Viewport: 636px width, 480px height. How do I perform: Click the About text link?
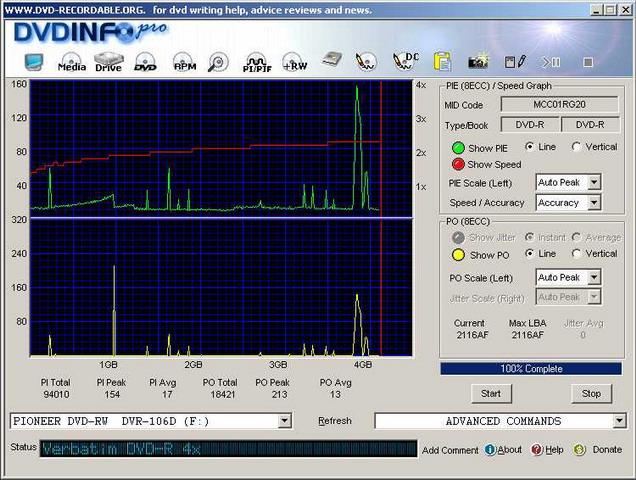coord(510,450)
